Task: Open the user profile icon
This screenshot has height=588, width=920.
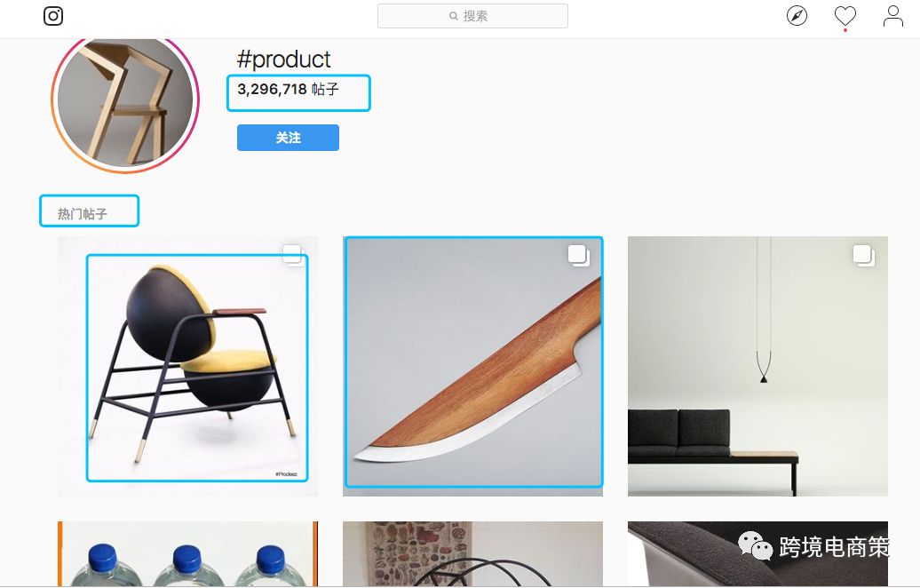Action: [x=893, y=16]
